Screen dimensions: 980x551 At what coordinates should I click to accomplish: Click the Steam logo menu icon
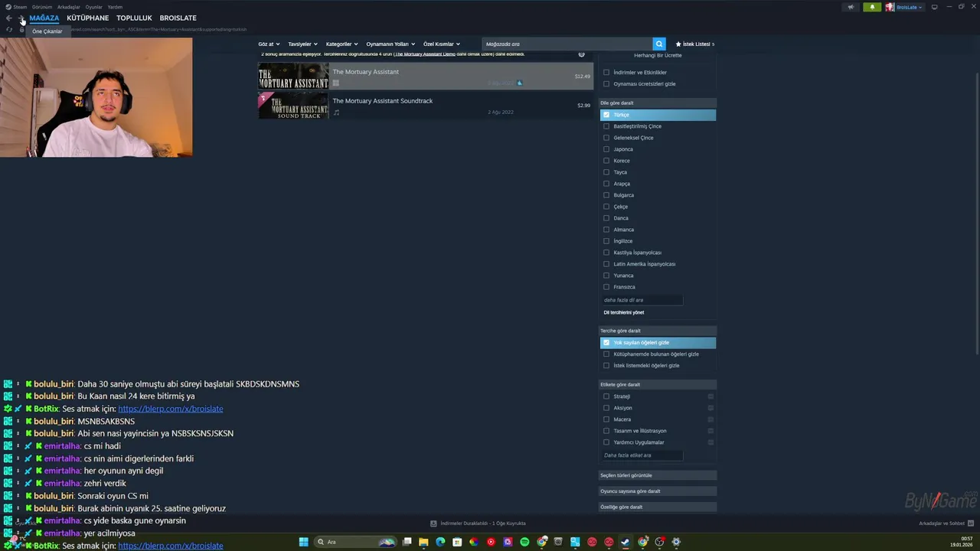point(8,7)
